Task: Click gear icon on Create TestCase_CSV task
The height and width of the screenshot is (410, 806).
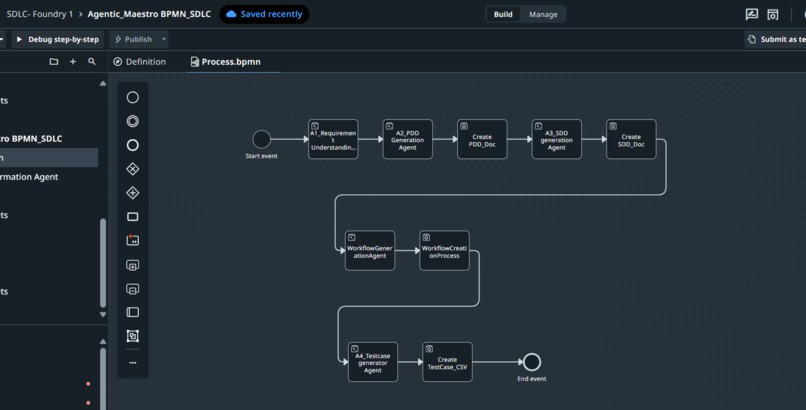Action: tap(429, 349)
